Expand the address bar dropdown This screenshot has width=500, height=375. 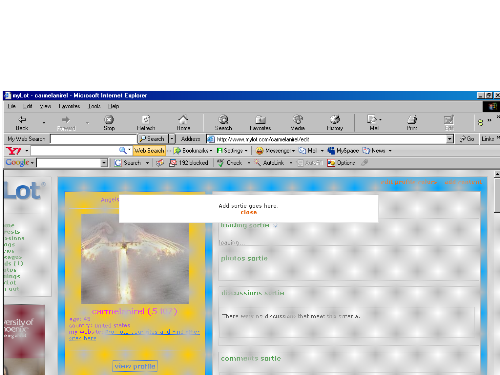click(x=450, y=139)
